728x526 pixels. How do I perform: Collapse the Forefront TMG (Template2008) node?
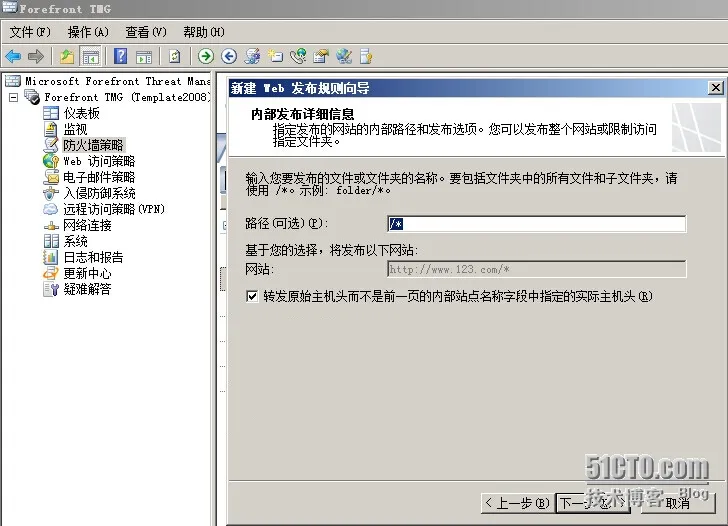coord(13,97)
